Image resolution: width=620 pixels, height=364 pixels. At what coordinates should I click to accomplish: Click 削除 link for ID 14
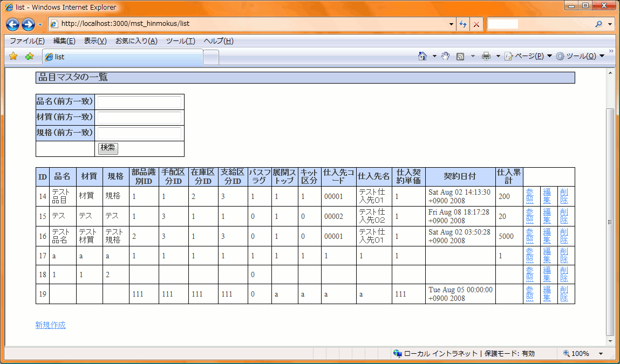[564, 196]
